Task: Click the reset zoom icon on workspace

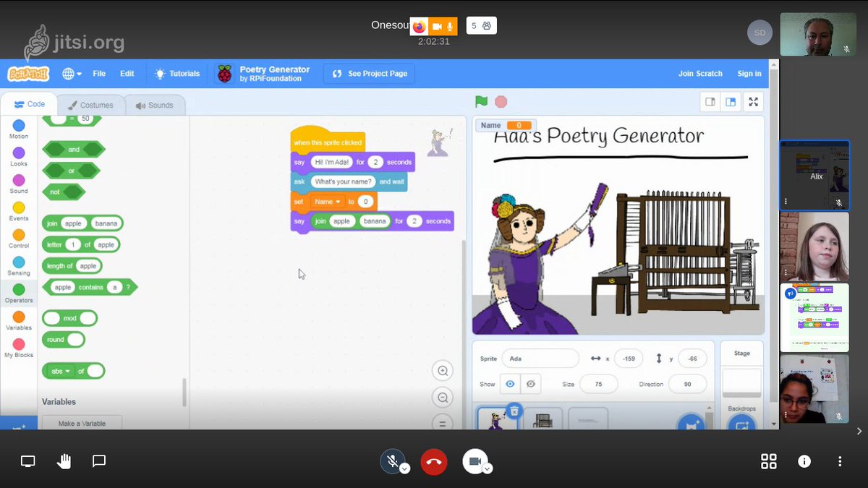Action: 442,423
